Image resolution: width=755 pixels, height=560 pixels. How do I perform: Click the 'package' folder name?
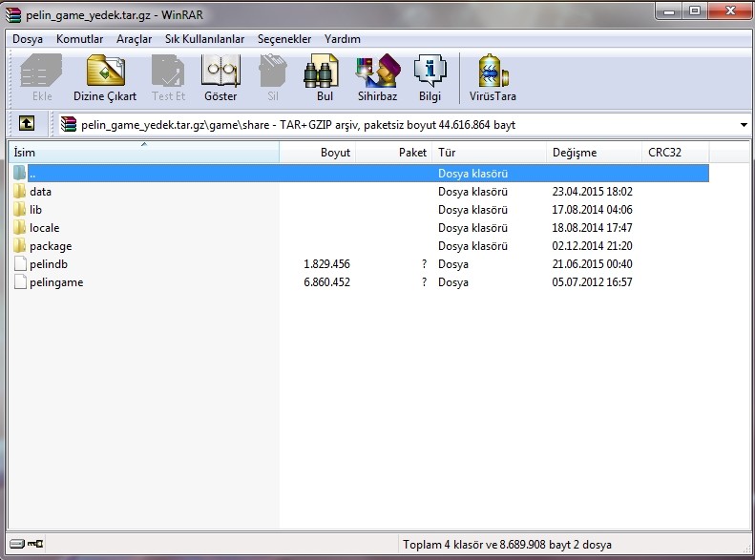(x=51, y=246)
